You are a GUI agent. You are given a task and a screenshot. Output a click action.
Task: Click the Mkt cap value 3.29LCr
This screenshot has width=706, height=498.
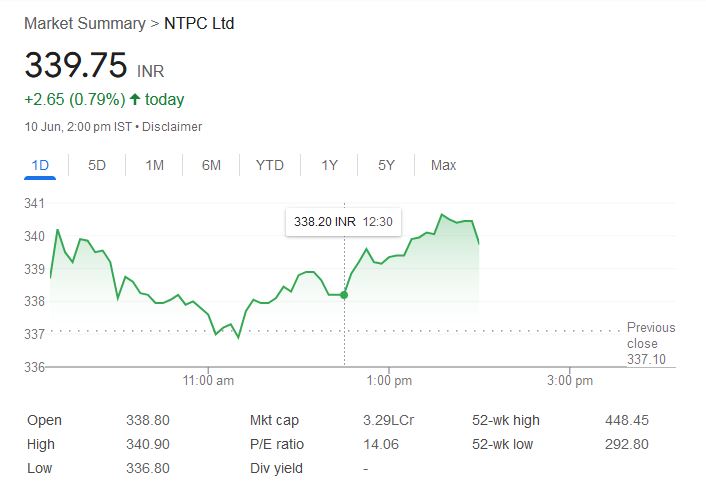(390, 420)
